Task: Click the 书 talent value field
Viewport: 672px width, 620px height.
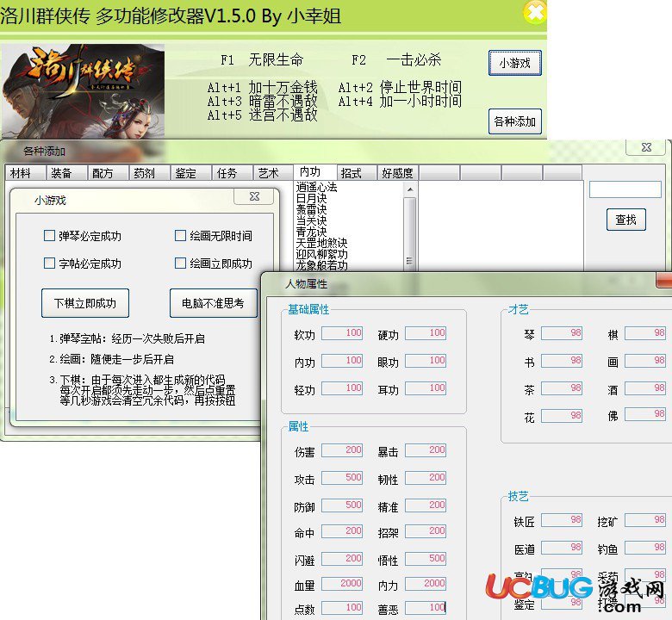Action: point(562,360)
